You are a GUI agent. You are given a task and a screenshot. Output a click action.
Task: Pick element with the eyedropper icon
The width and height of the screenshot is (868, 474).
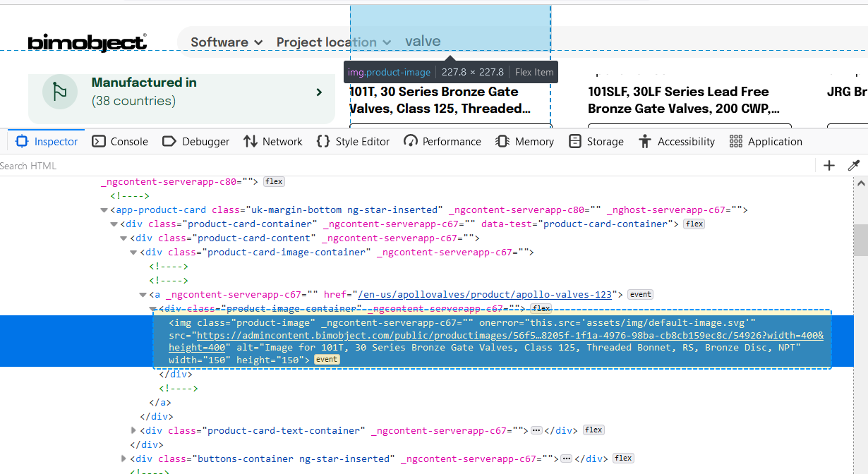854,166
